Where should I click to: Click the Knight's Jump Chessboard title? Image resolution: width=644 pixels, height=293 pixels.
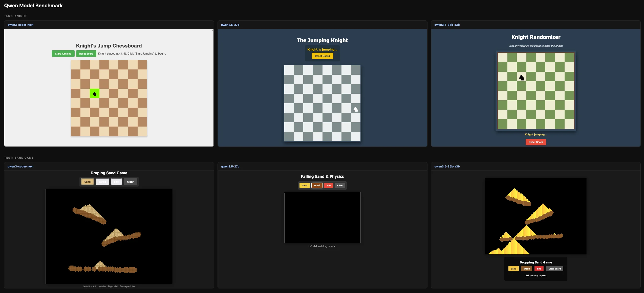[x=109, y=46]
